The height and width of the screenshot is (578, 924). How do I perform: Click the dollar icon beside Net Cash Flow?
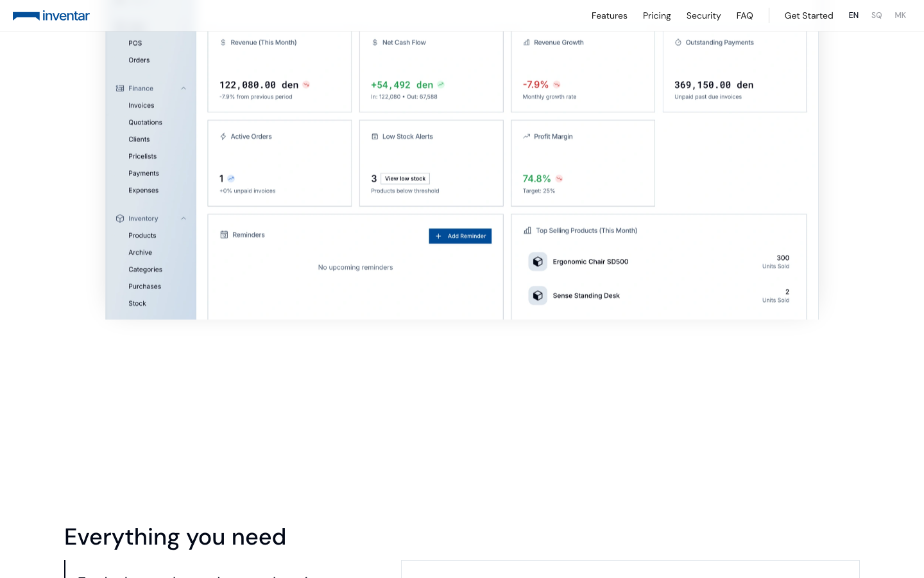click(375, 42)
